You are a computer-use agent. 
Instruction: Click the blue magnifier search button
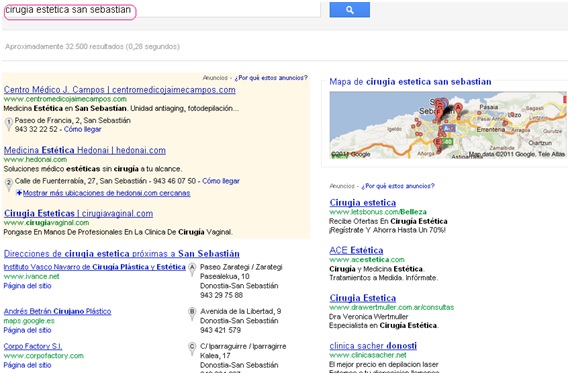pyautogui.click(x=349, y=9)
